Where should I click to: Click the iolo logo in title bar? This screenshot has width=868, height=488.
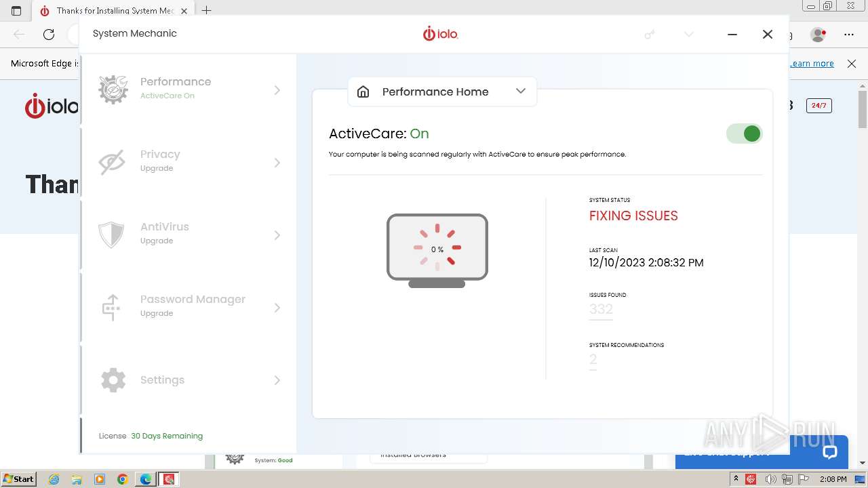click(x=441, y=33)
